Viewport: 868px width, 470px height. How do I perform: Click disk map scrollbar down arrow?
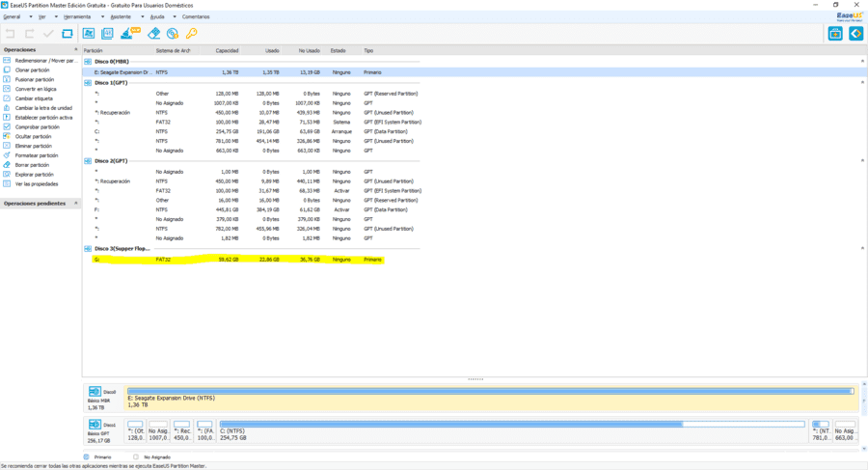click(863, 448)
